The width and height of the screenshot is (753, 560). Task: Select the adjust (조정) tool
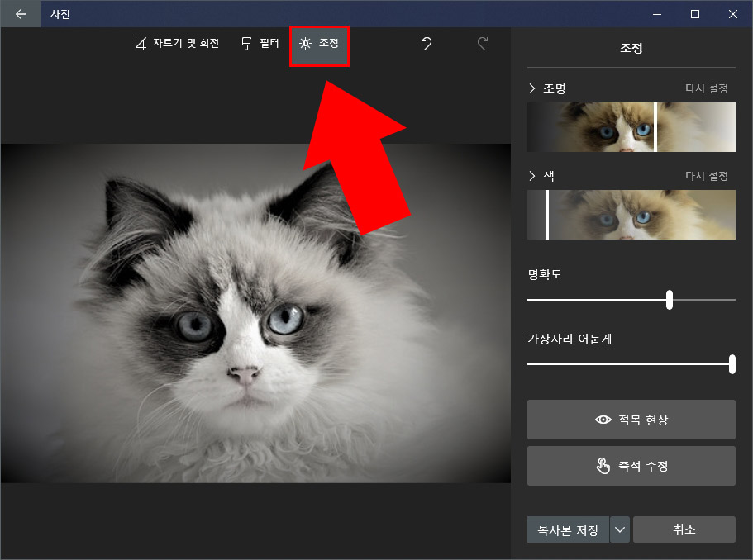point(320,45)
